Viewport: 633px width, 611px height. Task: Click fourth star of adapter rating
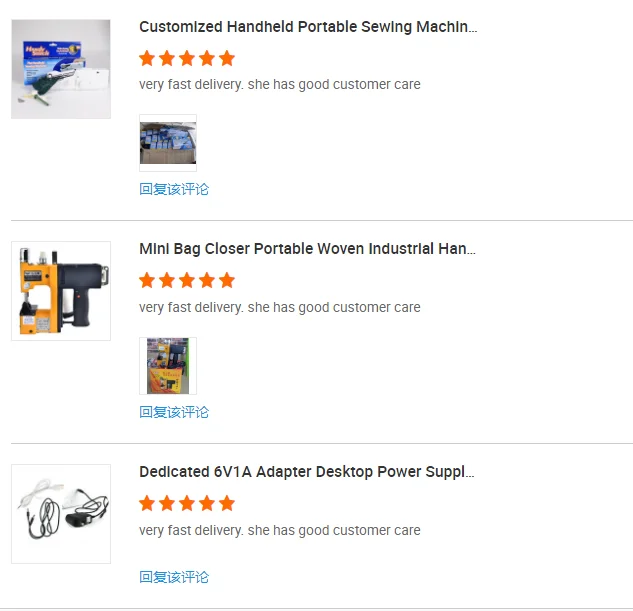coord(207,503)
